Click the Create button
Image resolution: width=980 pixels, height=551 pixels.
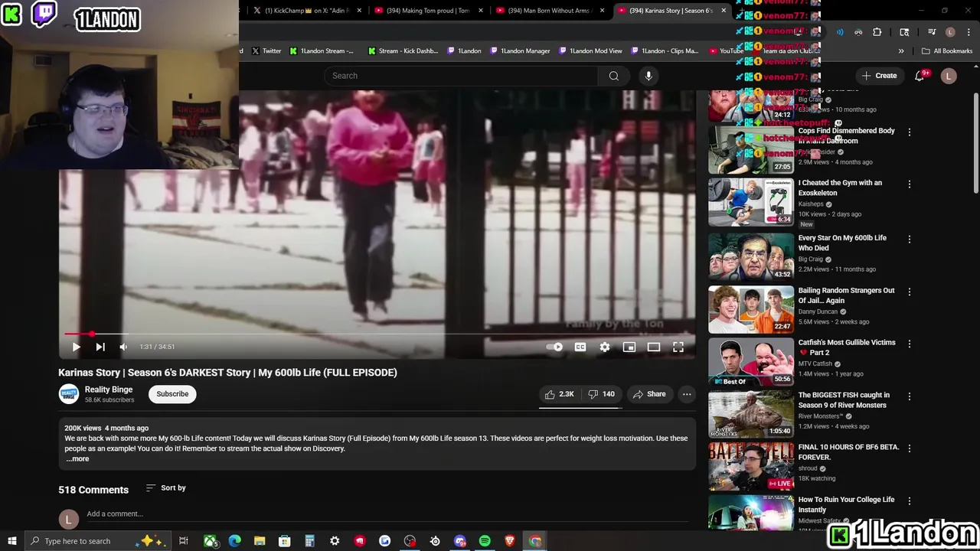point(878,76)
